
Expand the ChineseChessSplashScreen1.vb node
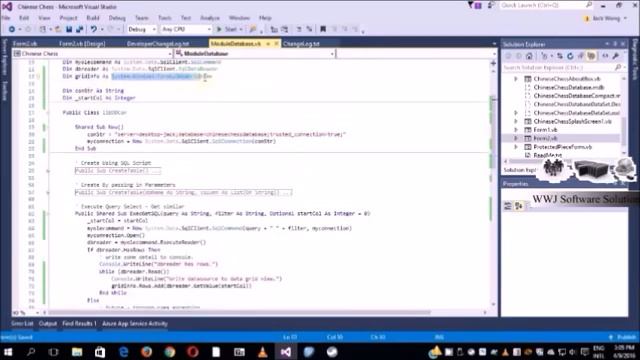click(516, 121)
